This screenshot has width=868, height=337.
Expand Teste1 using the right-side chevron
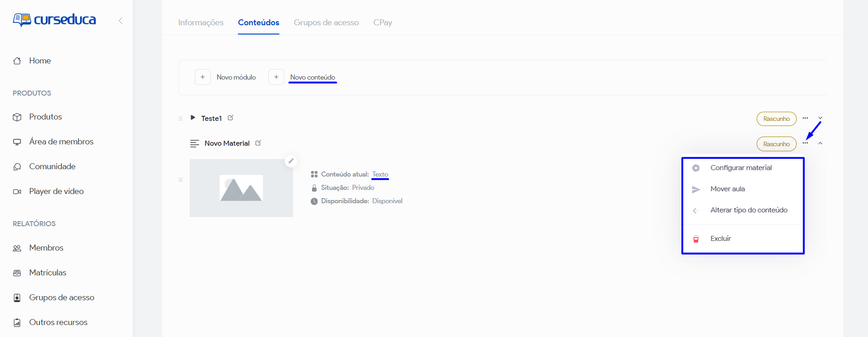pyautogui.click(x=820, y=118)
